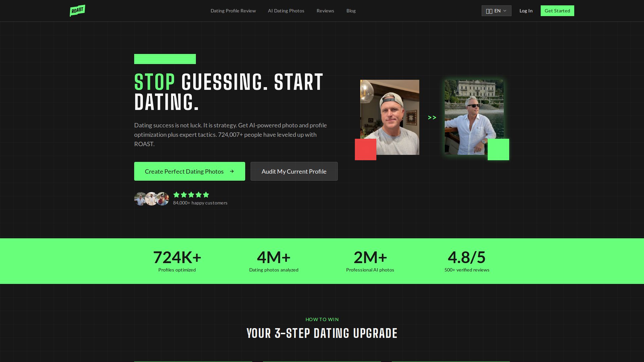644x362 pixels.
Task: Click Audit My Current Profile button
Action: 294,171
